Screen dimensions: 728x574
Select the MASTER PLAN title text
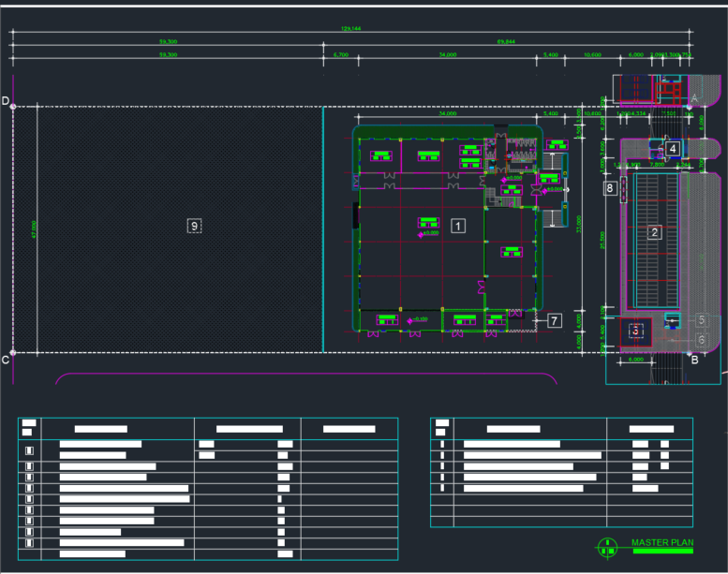(x=662, y=542)
